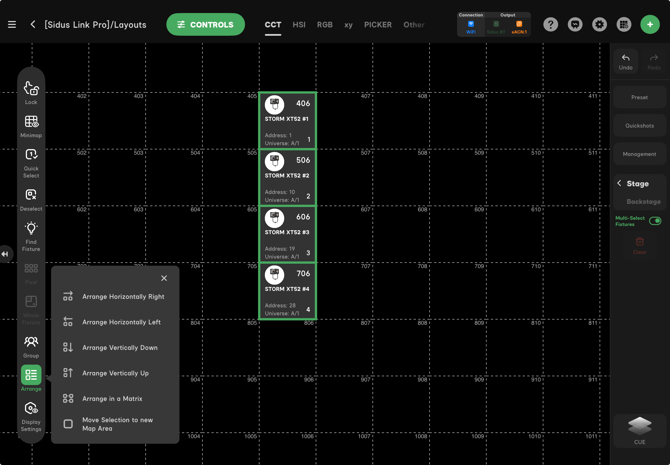Open Display Settings from sidebar
Image resolution: width=670 pixels, height=465 pixels.
coord(31,413)
